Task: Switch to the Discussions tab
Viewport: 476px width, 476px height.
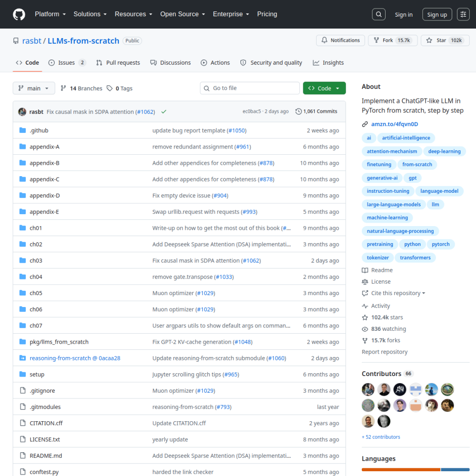Action: 170,63
